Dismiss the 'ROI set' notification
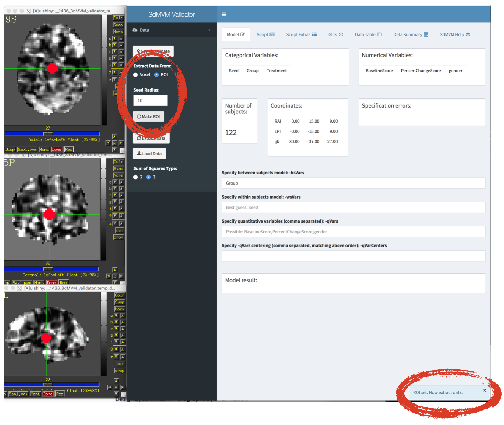Screen dimensions: 504x425 [485, 390]
